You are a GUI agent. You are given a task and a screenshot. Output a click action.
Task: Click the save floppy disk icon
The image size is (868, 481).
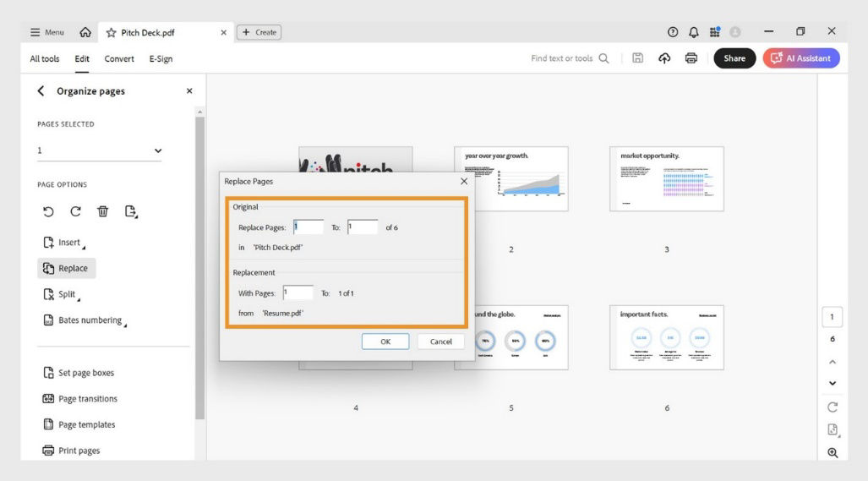tap(638, 58)
